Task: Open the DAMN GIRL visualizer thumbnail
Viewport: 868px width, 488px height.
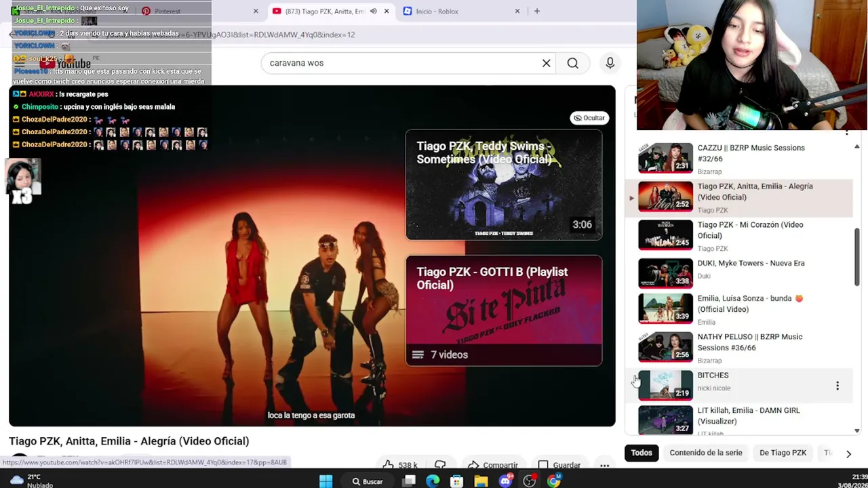Action: coord(665,420)
